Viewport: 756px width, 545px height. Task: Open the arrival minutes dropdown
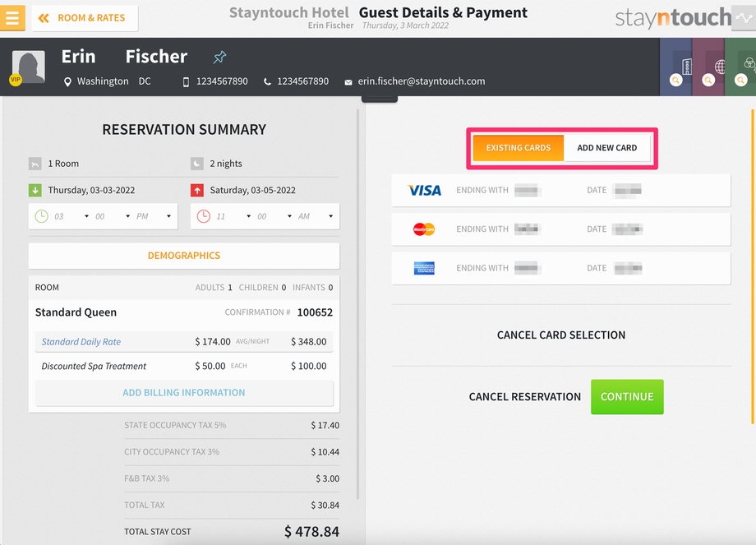112,216
